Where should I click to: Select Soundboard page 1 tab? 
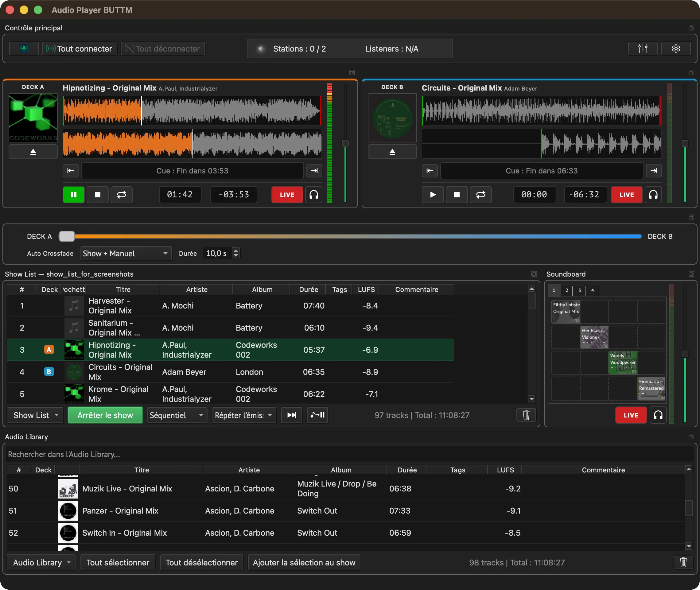(x=554, y=290)
